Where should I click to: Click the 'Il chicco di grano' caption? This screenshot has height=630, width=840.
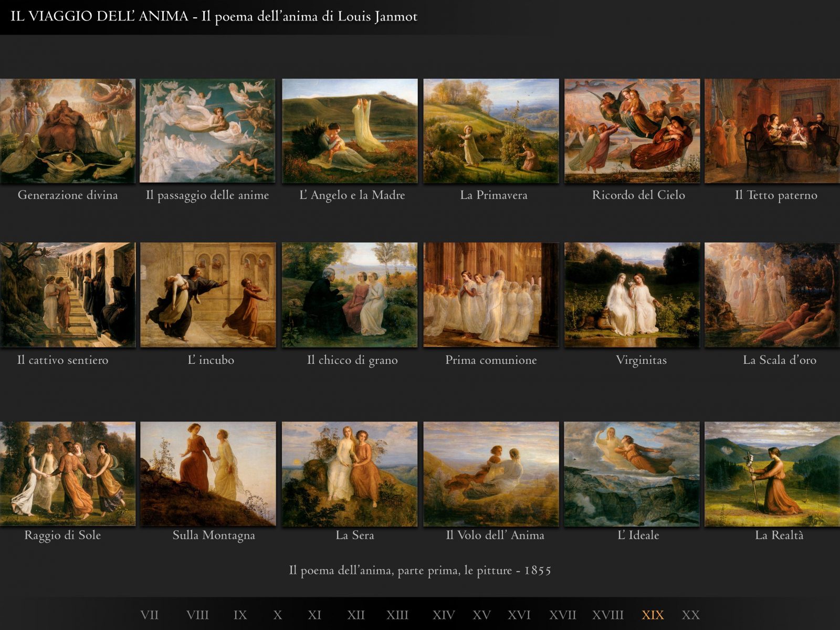pos(352,360)
